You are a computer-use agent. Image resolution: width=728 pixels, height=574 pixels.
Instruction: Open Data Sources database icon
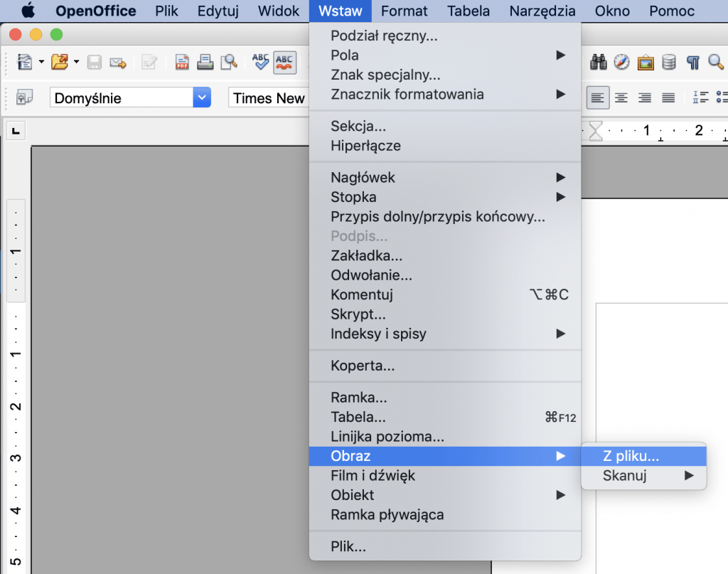668,62
